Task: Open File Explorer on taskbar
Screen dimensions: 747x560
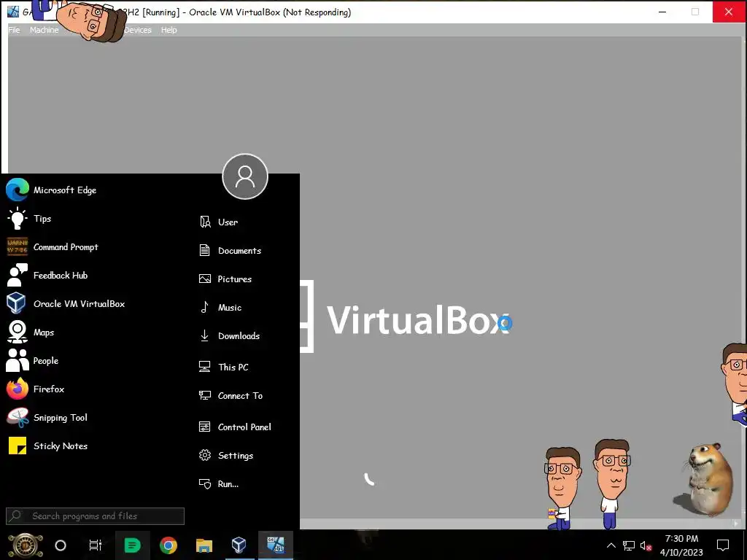Action: click(x=204, y=545)
